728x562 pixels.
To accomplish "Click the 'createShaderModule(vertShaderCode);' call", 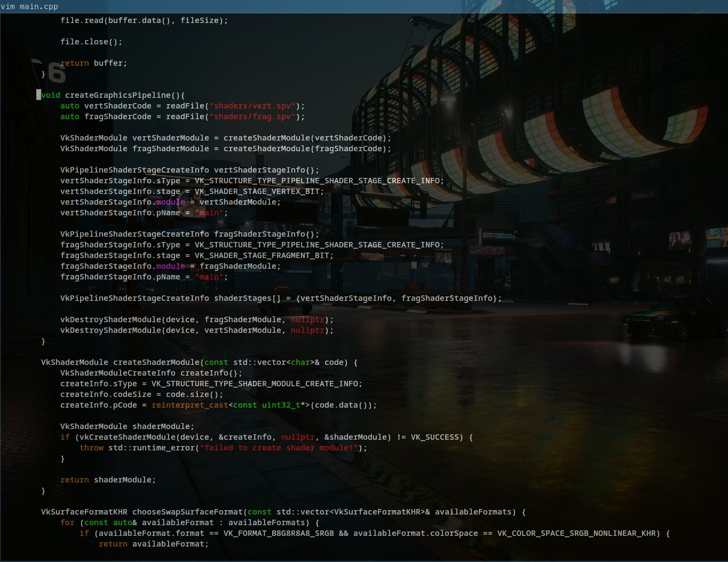I will pos(308,138).
